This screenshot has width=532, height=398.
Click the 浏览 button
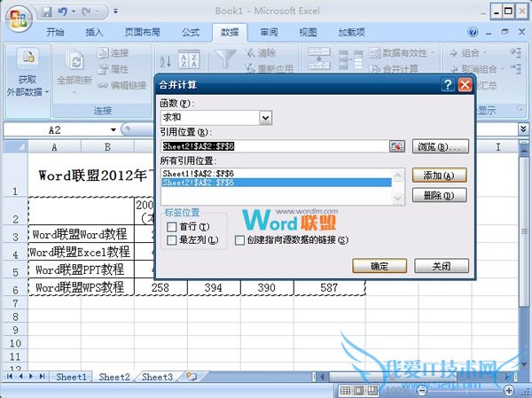441,146
